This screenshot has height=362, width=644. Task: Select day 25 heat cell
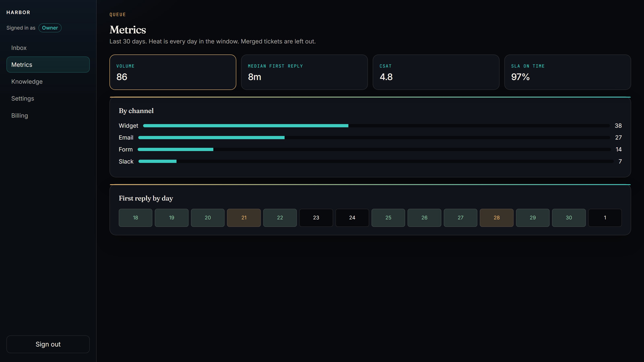pos(388,218)
